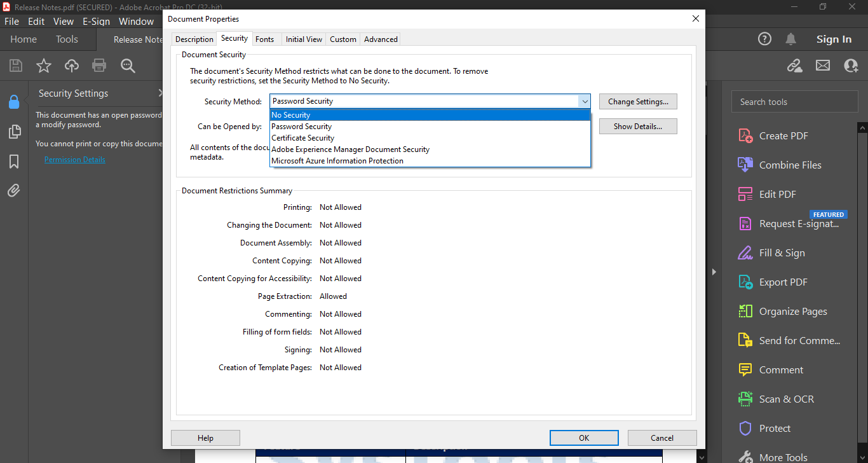Viewport: 868px width, 463px height.
Task: Open the File menu
Action: (x=11, y=21)
